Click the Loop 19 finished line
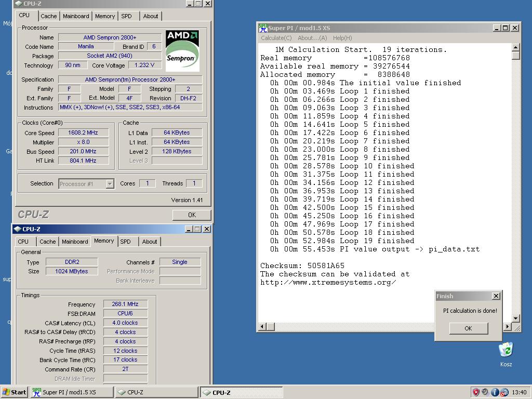The image size is (532, 399). [x=342, y=241]
